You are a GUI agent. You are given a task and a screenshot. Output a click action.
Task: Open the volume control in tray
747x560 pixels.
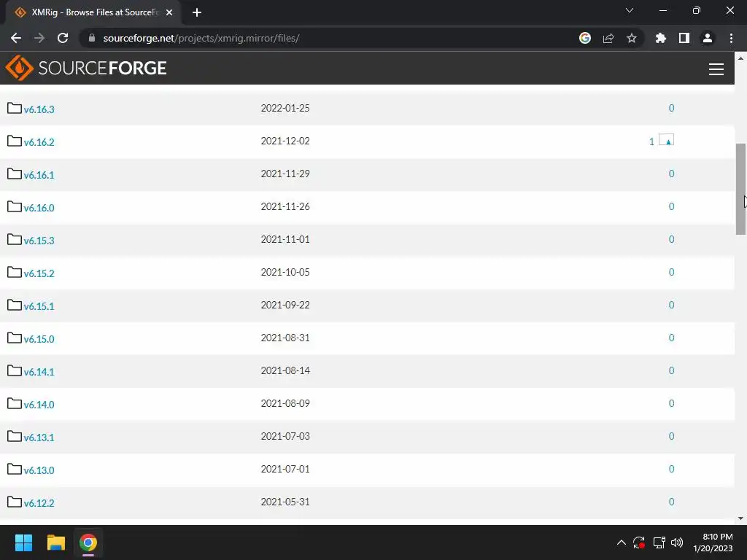[x=677, y=542]
